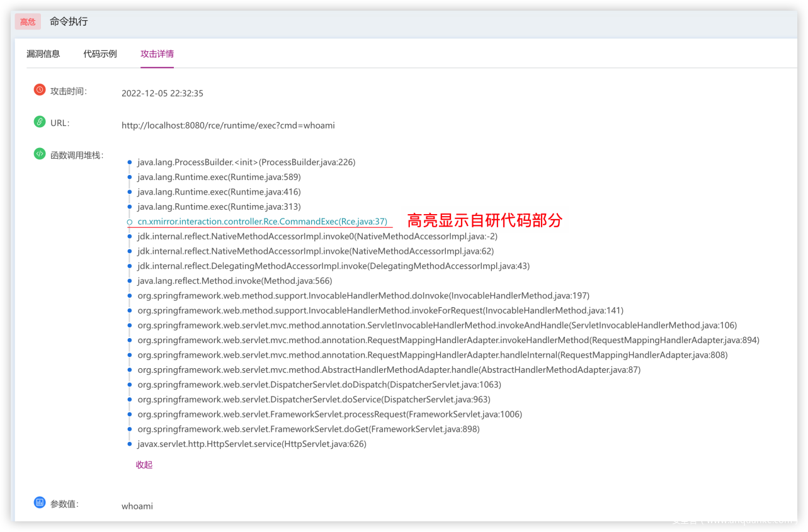Select the parameter value whoami
808x532 pixels.
point(137,506)
